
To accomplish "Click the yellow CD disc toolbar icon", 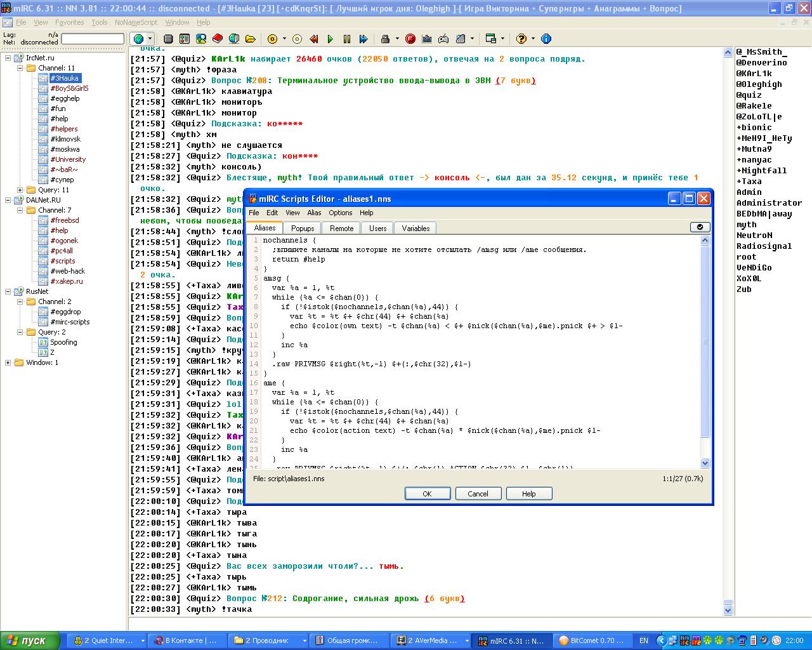I will [273, 39].
